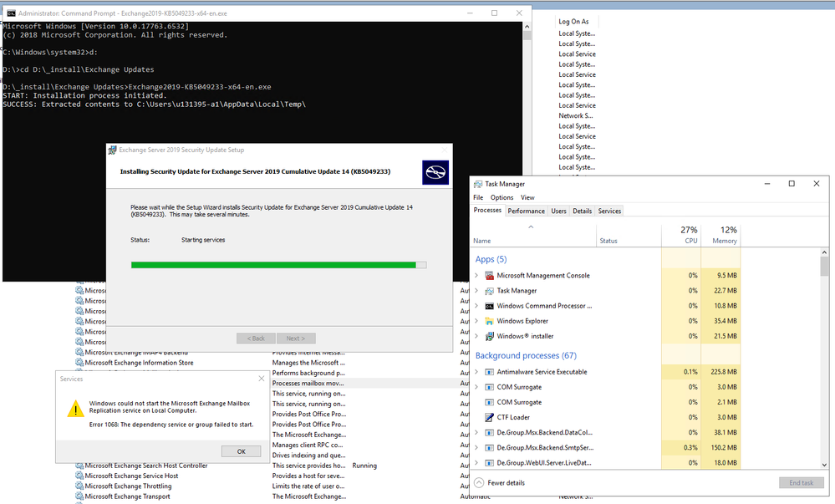Click the Network S... log on entry
Image resolution: width=835 pixels, height=504 pixels.
[576, 115]
